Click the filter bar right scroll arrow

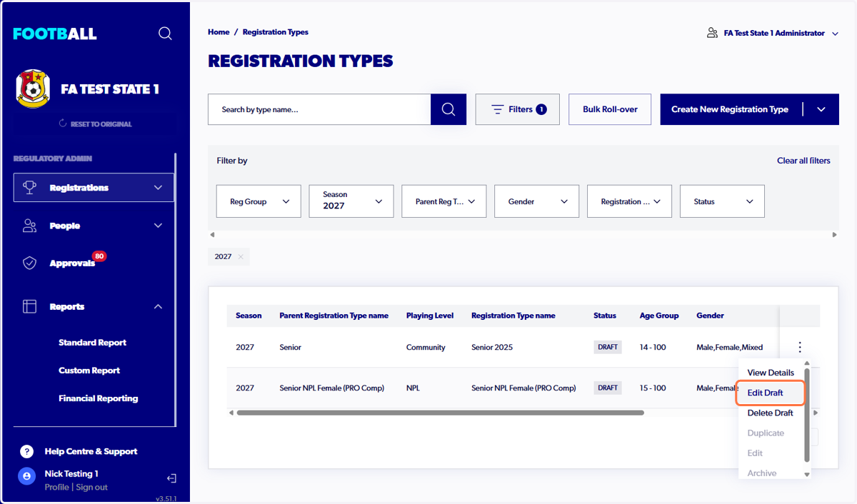(x=834, y=235)
